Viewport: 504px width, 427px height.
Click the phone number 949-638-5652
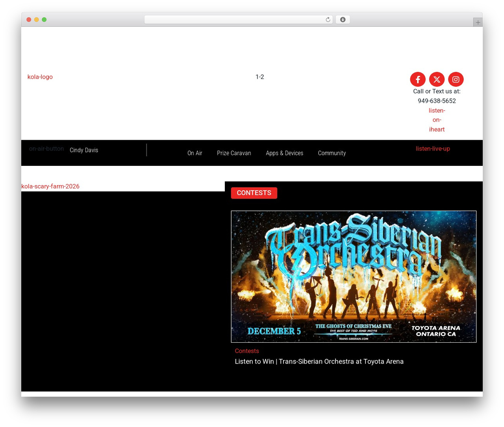click(x=437, y=101)
